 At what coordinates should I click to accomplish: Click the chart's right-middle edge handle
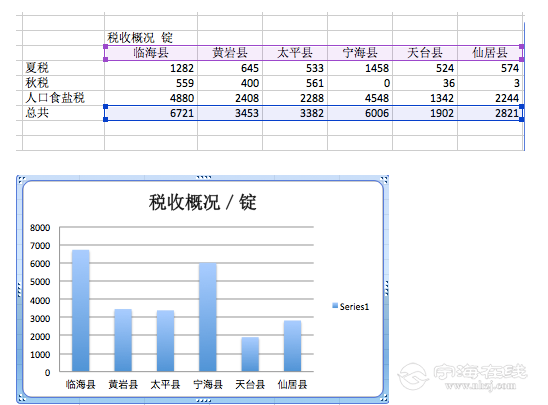pos(387,289)
